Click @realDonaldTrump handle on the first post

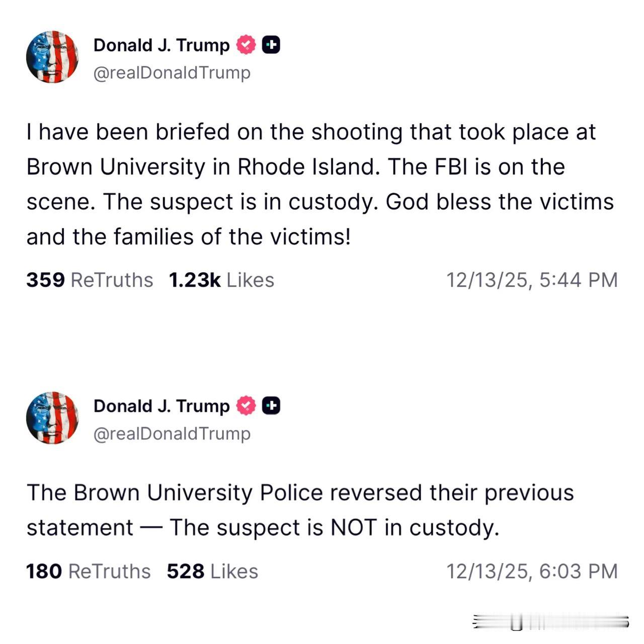coord(172,73)
